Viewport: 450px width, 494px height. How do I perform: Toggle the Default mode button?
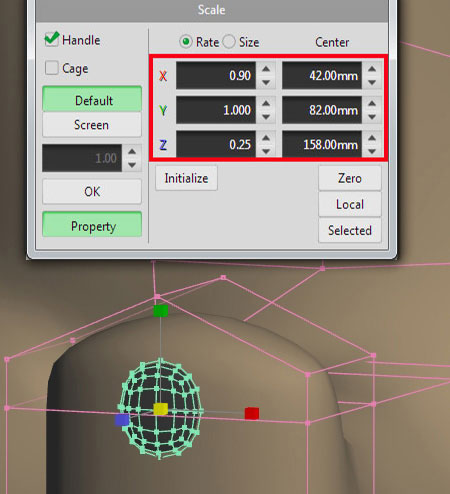pos(92,99)
